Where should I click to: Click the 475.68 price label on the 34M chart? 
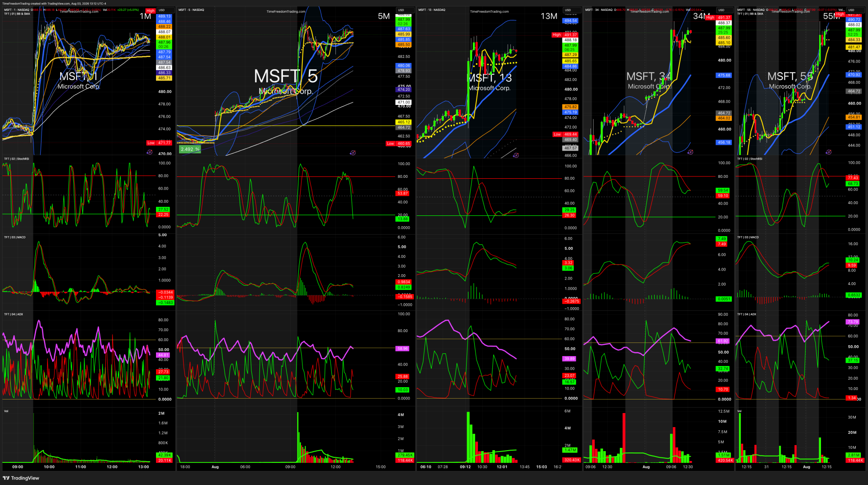[x=724, y=76]
